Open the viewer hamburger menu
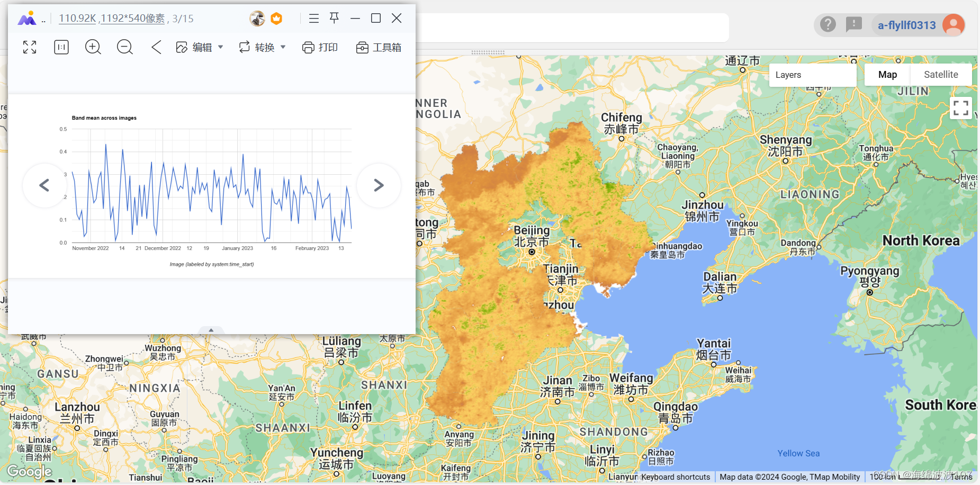980x485 pixels. pos(314,19)
